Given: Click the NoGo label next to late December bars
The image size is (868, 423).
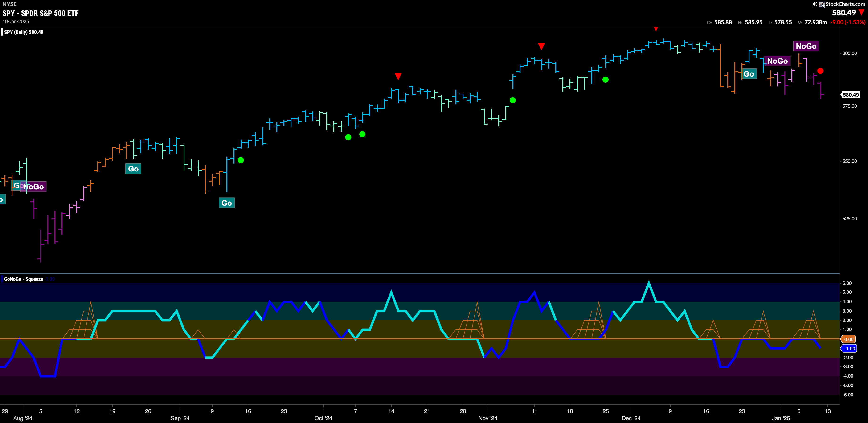Looking at the screenshot, I should click(x=777, y=61).
